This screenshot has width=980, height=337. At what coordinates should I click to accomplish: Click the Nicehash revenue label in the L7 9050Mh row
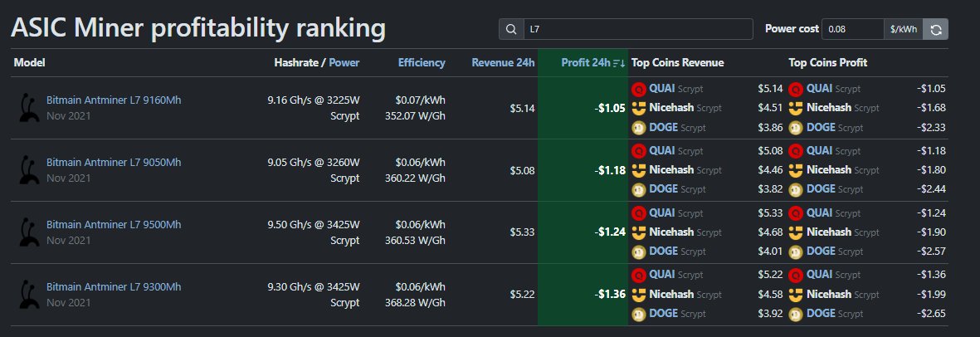(x=671, y=170)
